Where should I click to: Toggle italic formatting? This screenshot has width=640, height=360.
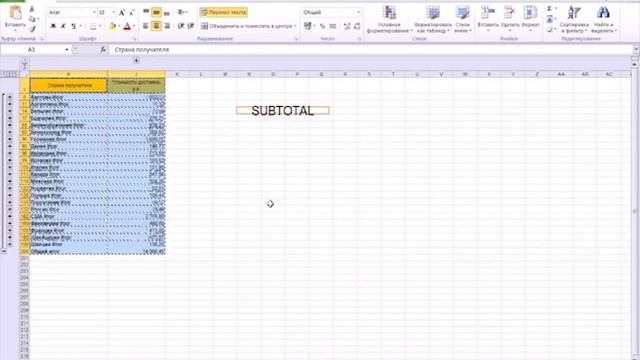[x=63, y=26]
